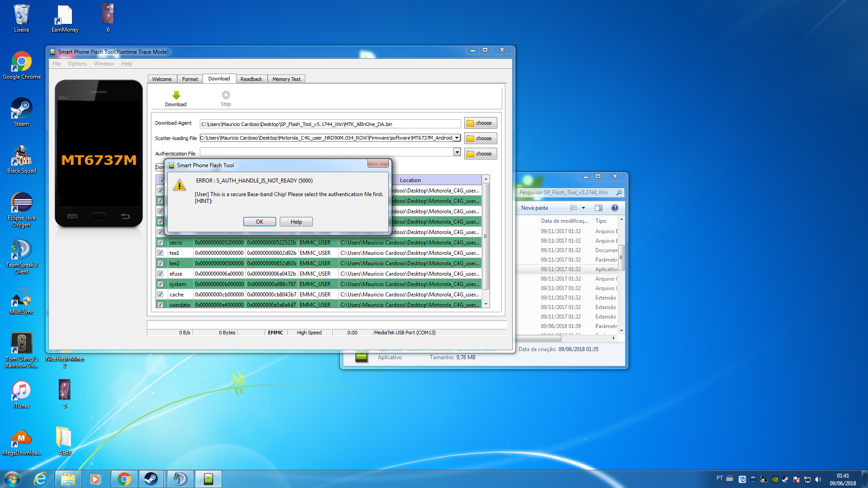
Task: Open the iTunes desktop shortcut
Action: [21, 395]
